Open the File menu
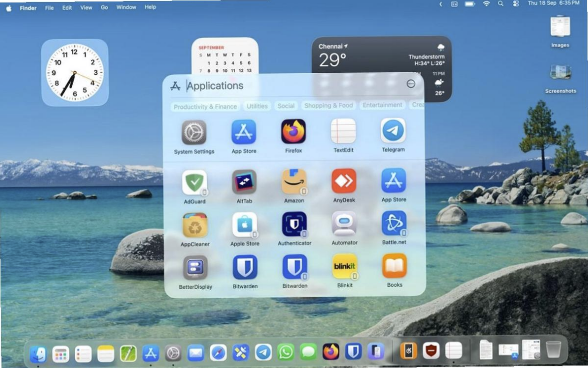Image resolution: width=588 pixels, height=368 pixels. (x=49, y=7)
